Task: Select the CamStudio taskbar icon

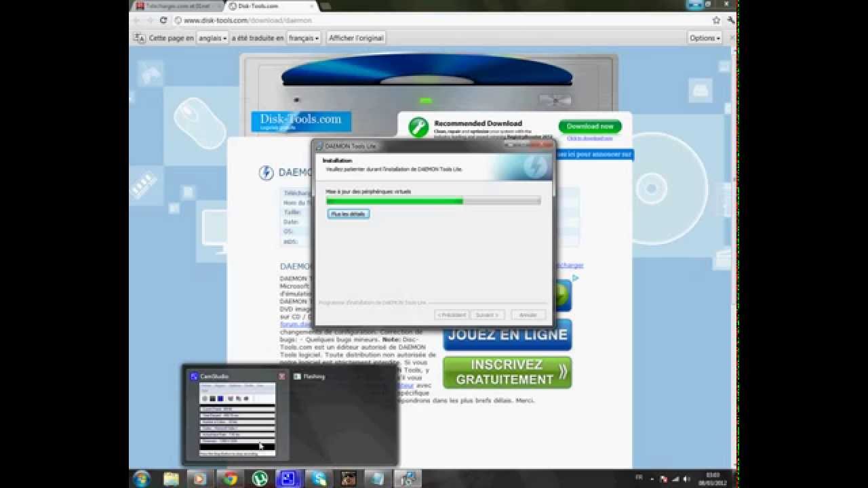Action: coord(288,479)
